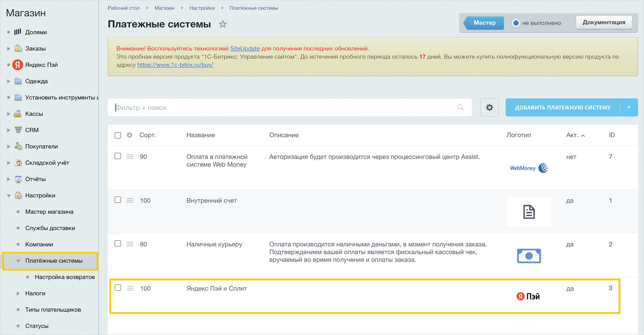Open row menu for Наличные курьеру
The image size is (644, 335).
[130, 244]
